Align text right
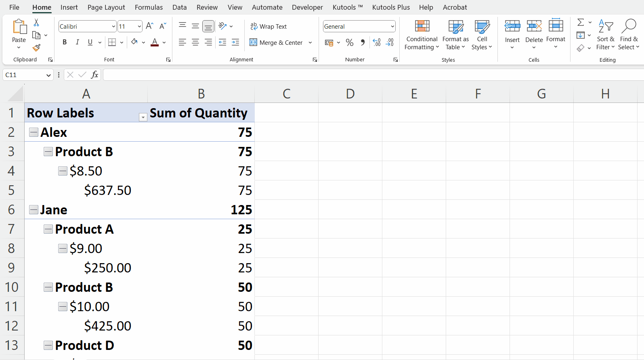The height and width of the screenshot is (360, 644). pyautogui.click(x=208, y=42)
